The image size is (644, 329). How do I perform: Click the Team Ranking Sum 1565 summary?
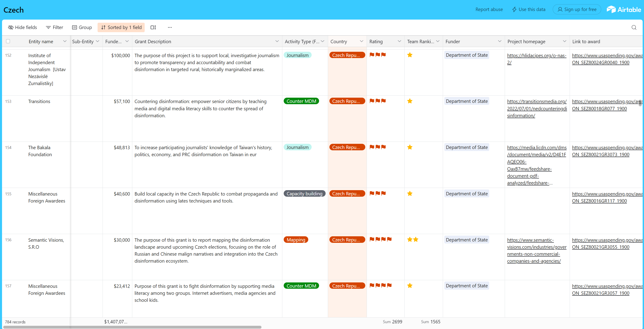[x=431, y=322]
